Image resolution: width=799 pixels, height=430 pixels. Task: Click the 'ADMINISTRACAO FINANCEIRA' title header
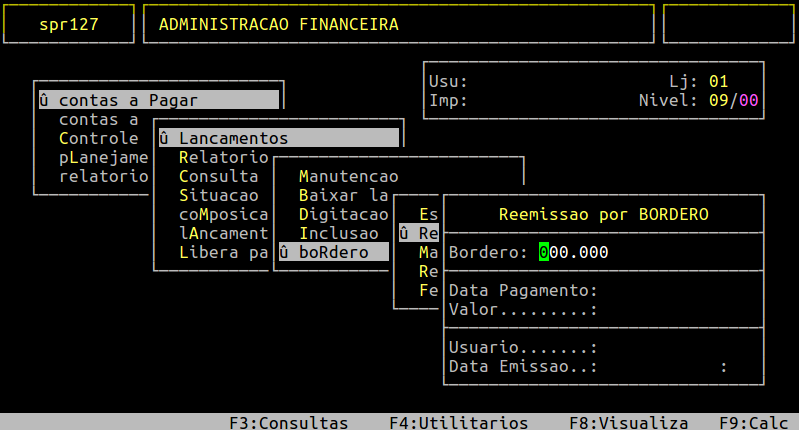pos(272,24)
